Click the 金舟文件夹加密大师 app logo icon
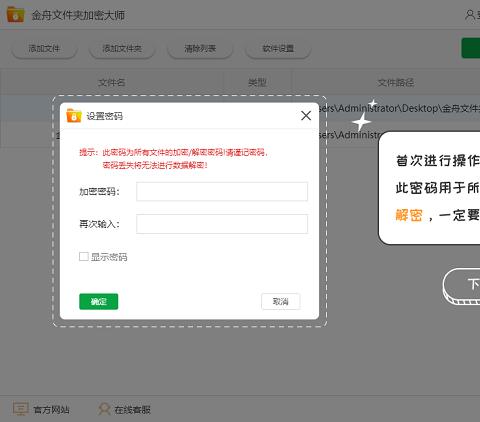Screen dimensions: 480x422 point(15,15)
